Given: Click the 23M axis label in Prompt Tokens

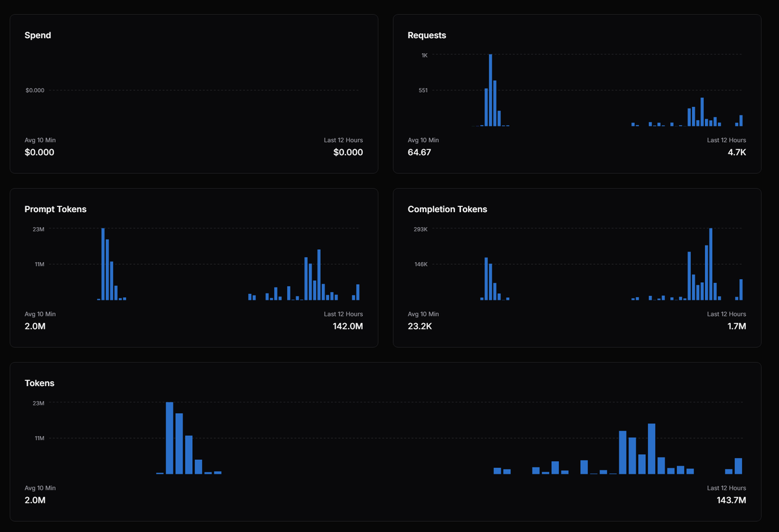Looking at the screenshot, I should 38,229.
